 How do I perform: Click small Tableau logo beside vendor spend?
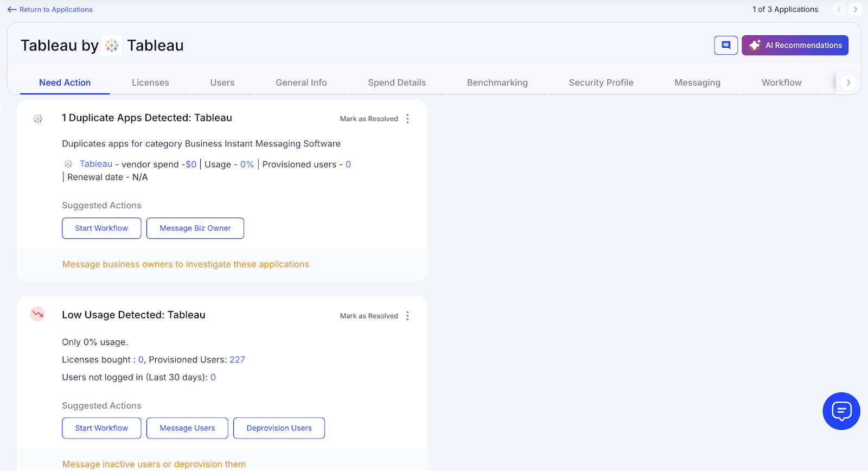click(68, 164)
